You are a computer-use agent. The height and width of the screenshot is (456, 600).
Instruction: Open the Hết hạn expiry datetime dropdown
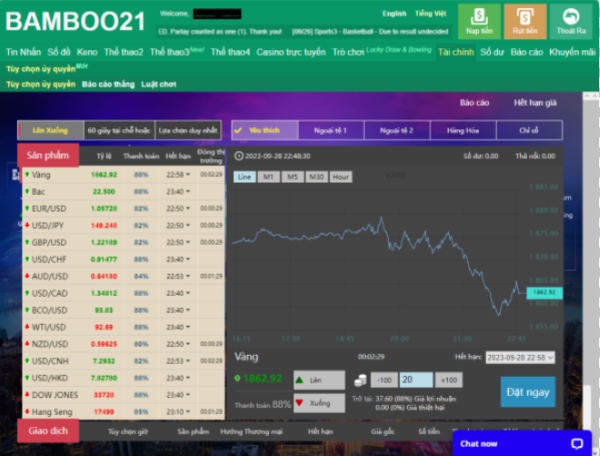pyautogui.click(x=520, y=357)
